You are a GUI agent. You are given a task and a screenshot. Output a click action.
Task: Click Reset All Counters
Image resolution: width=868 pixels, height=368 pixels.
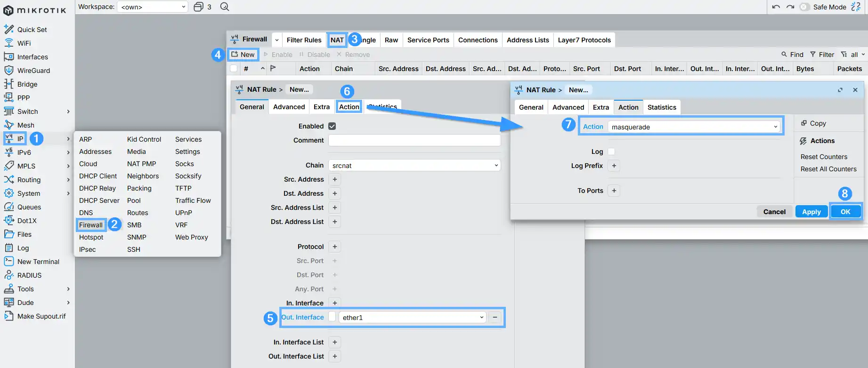point(828,169)
